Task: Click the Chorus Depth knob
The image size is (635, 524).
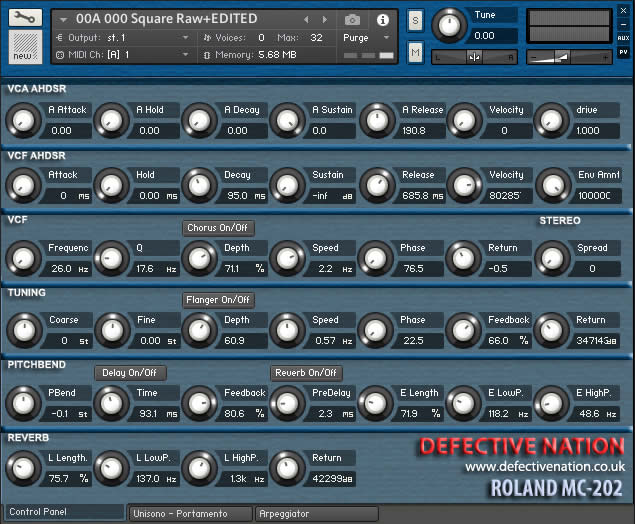Action: (x=199, y=258)
